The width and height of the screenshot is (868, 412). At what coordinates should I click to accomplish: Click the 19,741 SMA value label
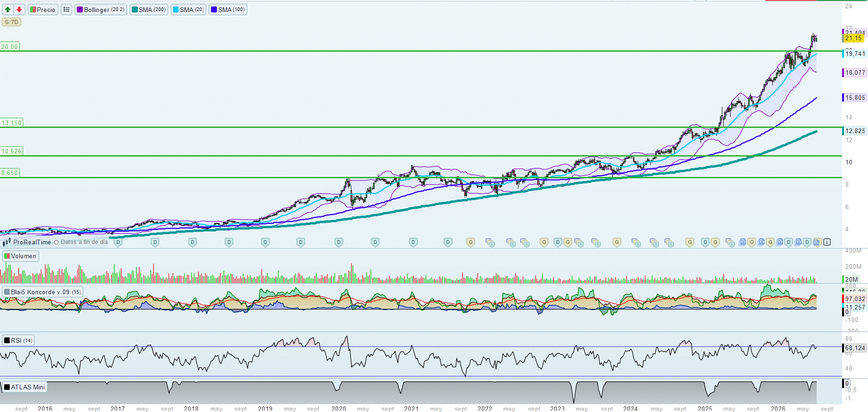(855, 54)
